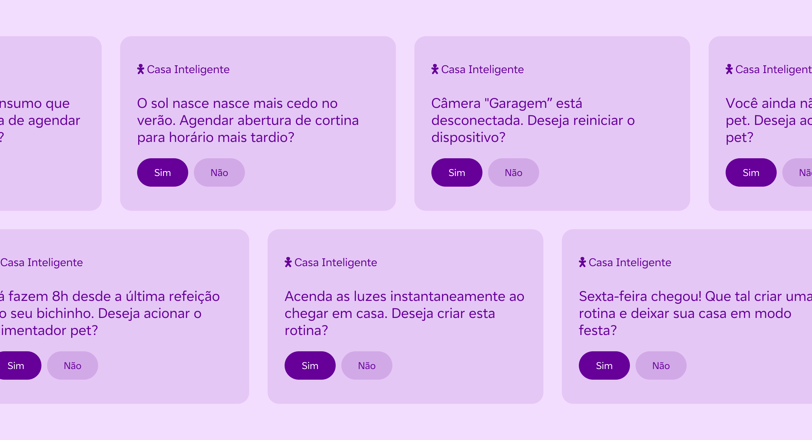Click Sim on the top-right pet card

[x=751, y=172]
